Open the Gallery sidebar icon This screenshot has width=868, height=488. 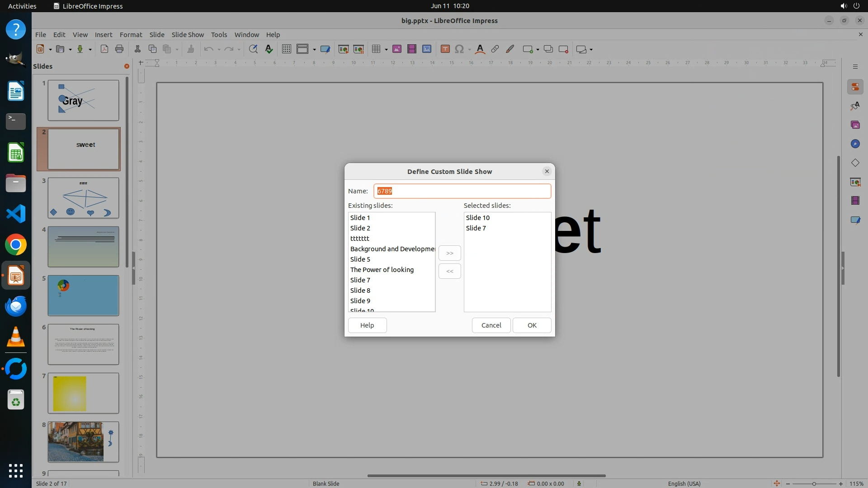coord(855,125)
